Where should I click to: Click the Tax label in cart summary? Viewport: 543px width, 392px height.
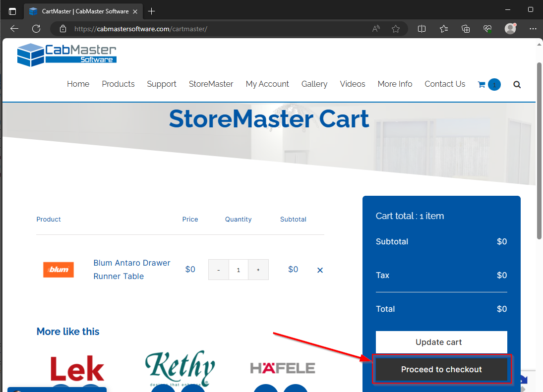coord(383,275)
